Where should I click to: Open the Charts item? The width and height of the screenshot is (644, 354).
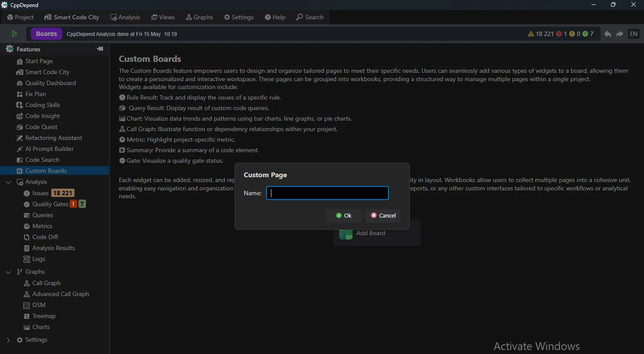pyautogui.click(x=36, y=327)
